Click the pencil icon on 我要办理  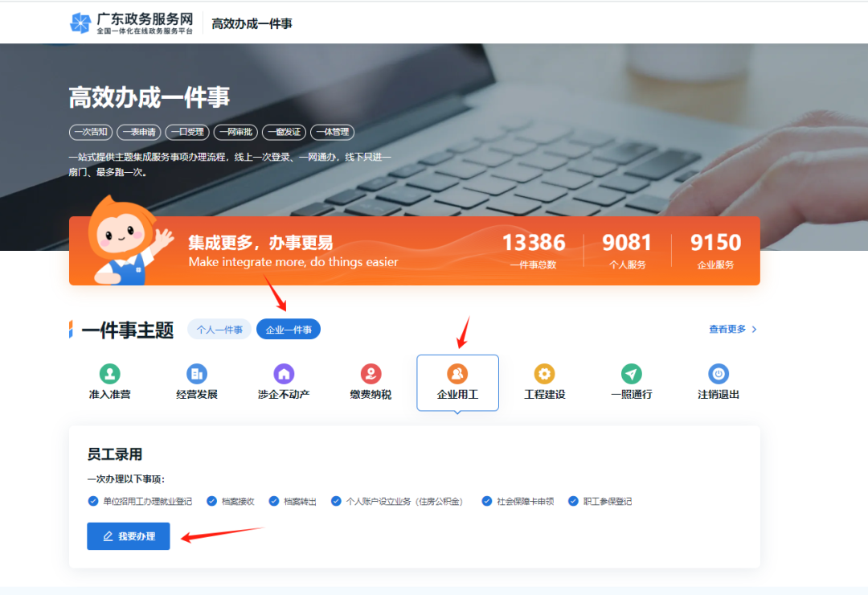point(108,535)
